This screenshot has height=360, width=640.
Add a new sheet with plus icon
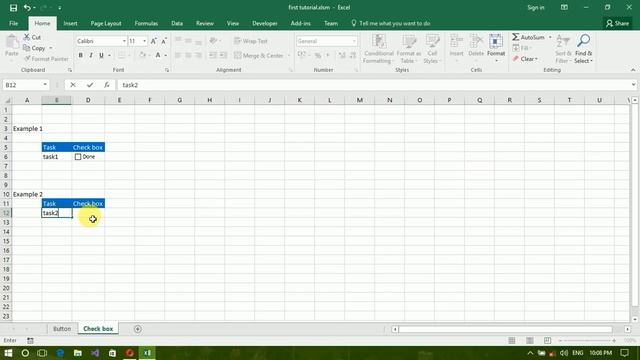(138, 329)
